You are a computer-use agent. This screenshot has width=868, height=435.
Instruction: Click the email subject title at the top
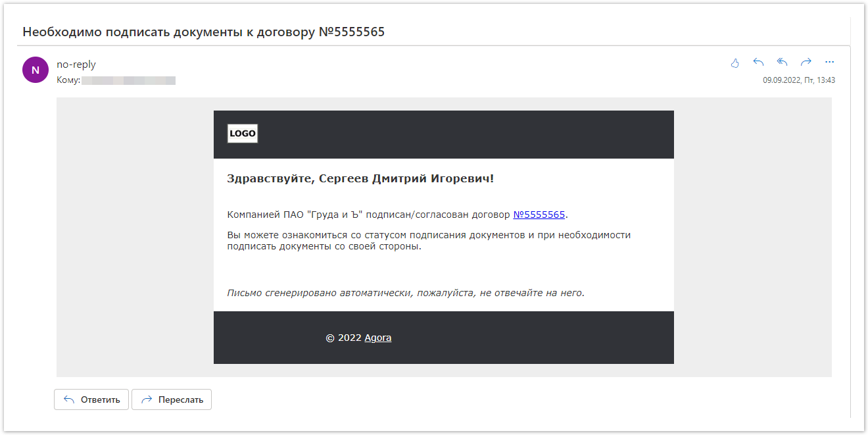click(204, 32)
